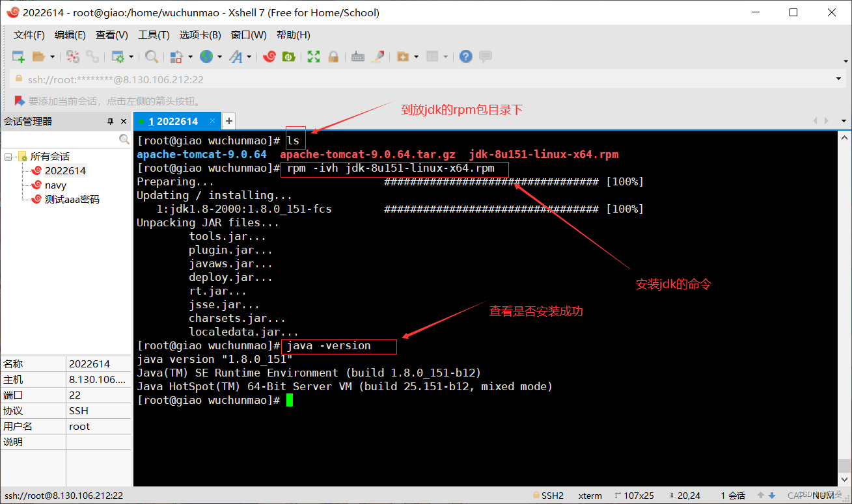
Task: Add a new tab with plus button
Action: pyautogui.click(x=228, y=121)
